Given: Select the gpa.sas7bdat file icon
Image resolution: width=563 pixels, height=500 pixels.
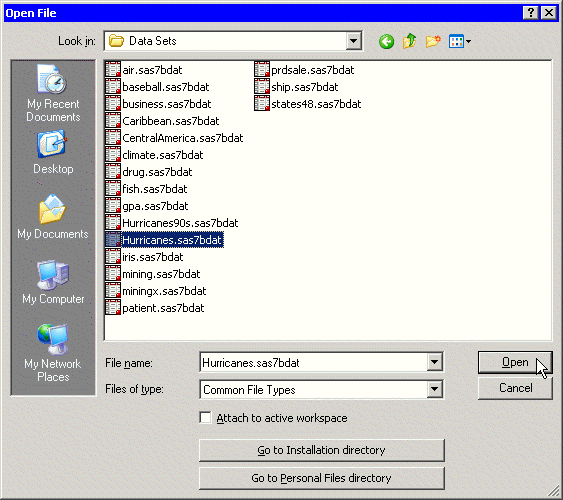Looking at the screenshot, I should (113, 206).
